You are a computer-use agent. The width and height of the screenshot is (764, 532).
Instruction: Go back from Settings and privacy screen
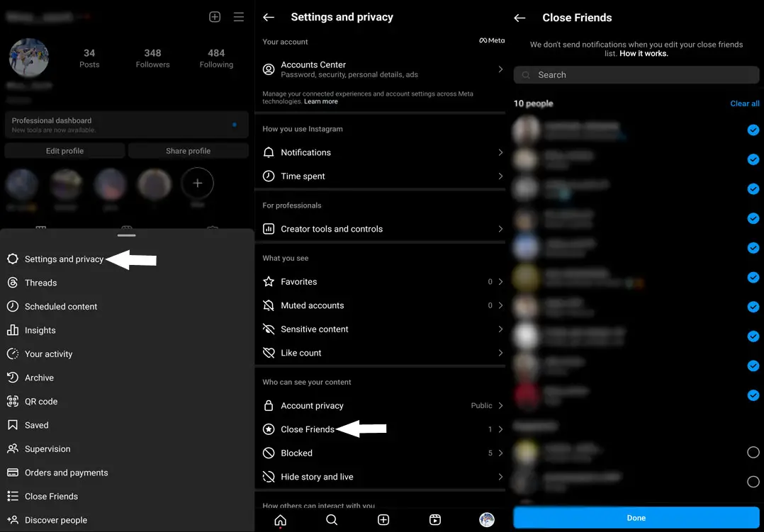pyautogui.click(x=269, y=17)
